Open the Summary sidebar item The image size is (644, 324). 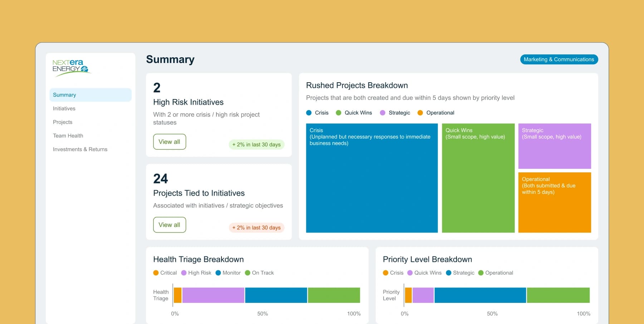91,95
